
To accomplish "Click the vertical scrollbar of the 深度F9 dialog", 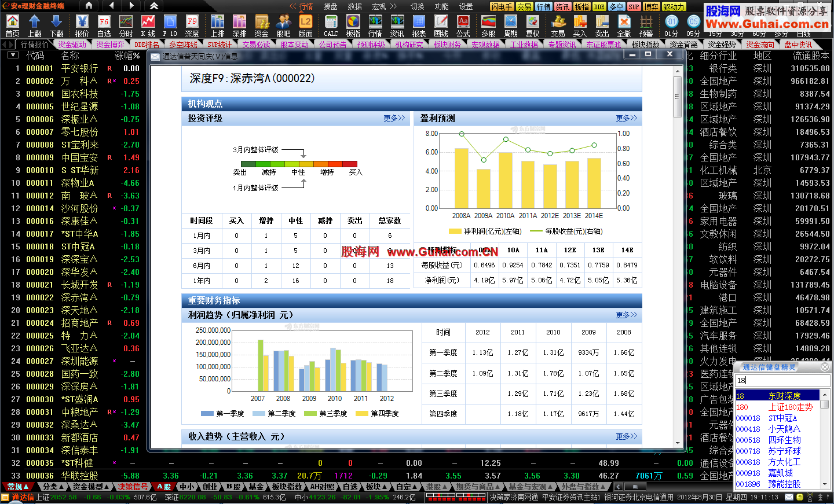I will pos(677,256).
